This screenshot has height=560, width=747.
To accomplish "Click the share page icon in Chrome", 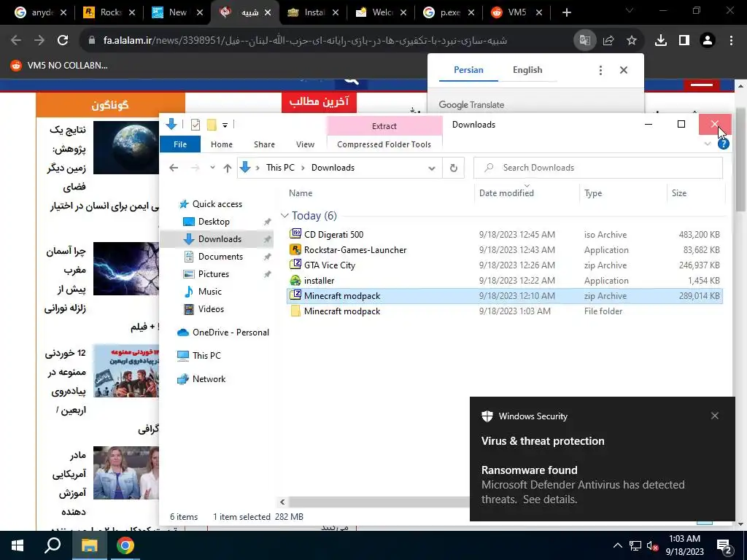I will click(x=608, y=41).
